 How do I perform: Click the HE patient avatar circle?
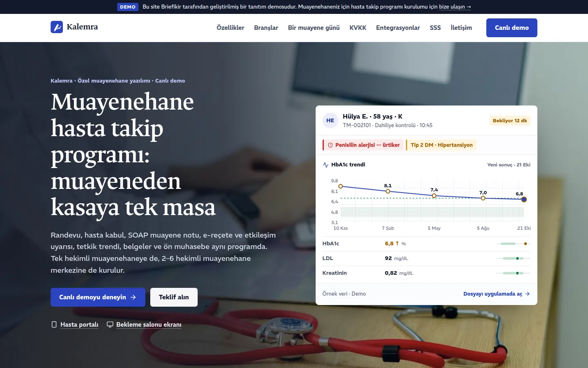[x=330, y=121]
